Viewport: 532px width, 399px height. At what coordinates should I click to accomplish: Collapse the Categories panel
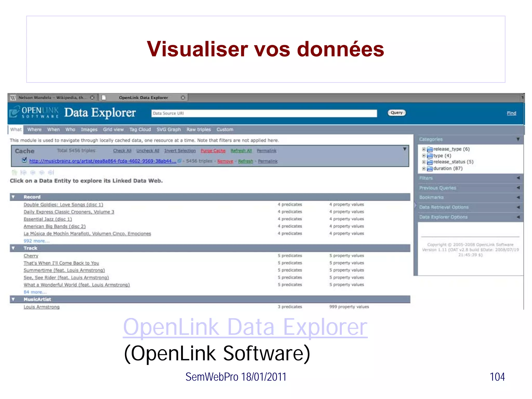(x=518, y=139)
